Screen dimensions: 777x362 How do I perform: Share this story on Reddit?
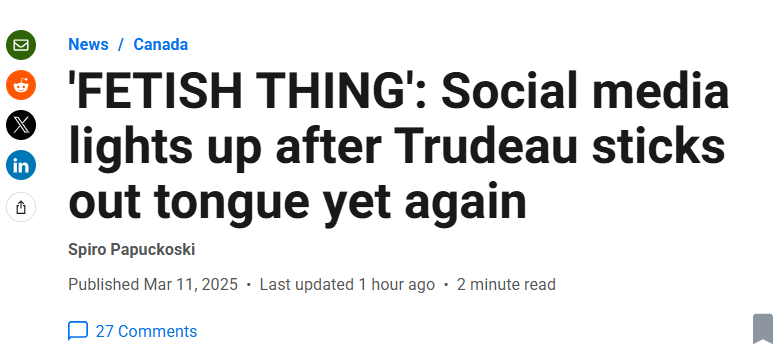tap(21, 85)
